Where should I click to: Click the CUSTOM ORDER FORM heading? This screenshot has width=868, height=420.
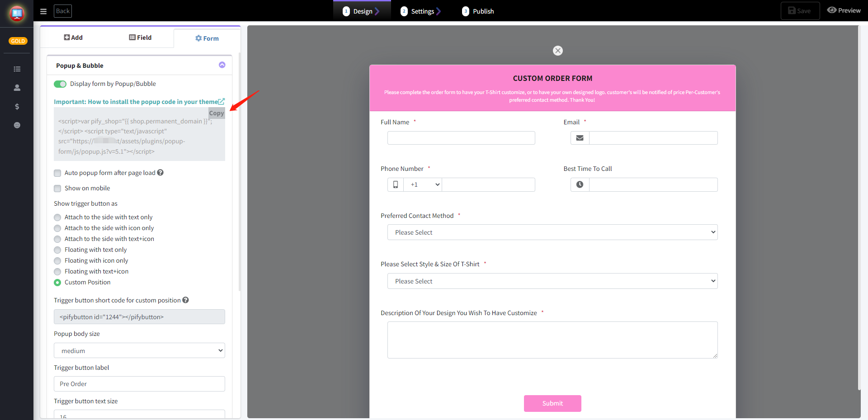[552, 78]
